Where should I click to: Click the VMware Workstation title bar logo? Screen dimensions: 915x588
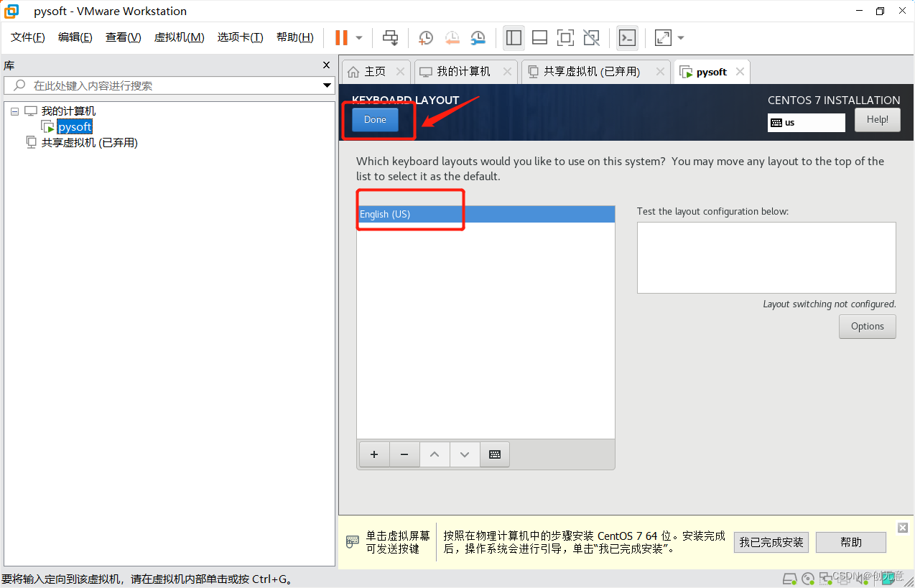[x=11, y=11]
